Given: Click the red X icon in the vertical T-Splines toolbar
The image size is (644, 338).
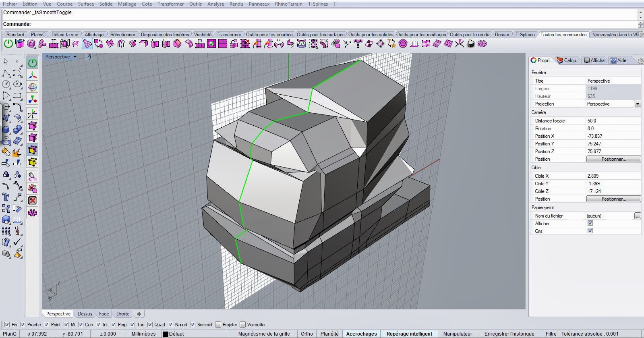Looking at the screenshot, I should (x=33, y=201).
